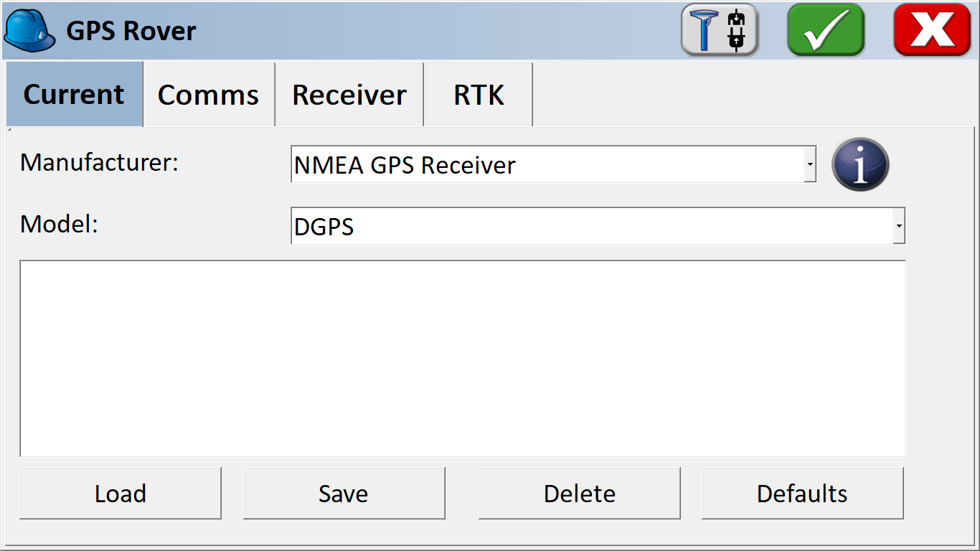Click the Delete button
This screenshot has height=551, width=980.
click(579, 493)
